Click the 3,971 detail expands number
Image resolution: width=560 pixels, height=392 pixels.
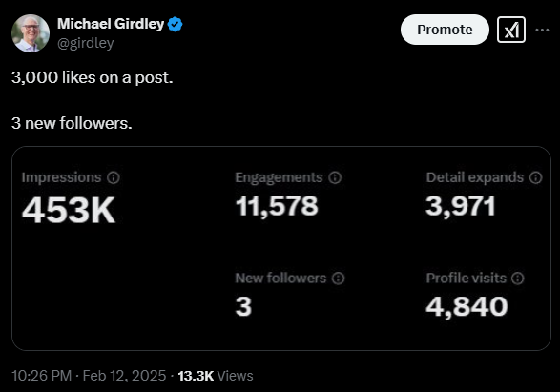point(461,206)
